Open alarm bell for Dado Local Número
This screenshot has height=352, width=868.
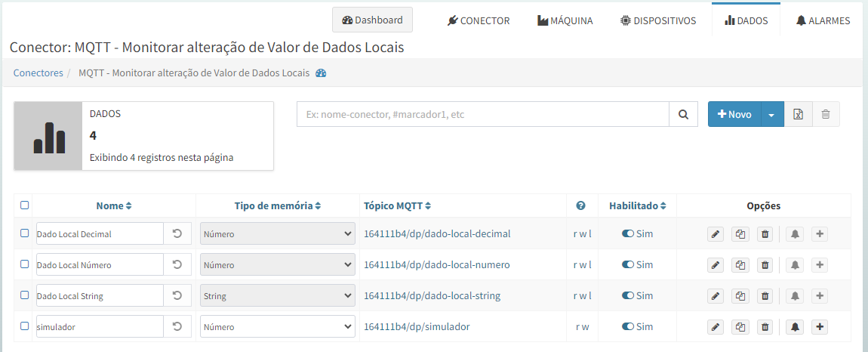795,265
